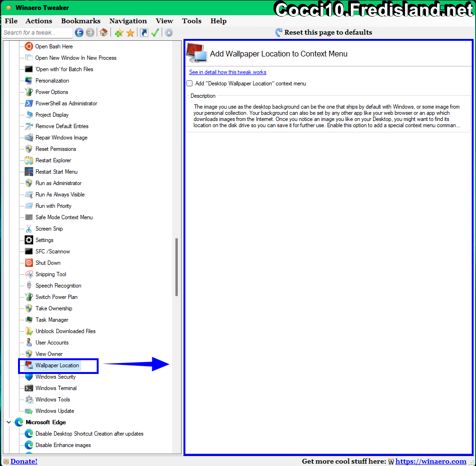Click the Repair Windows Image icon
476x466 pixels.
pyautogui.click(x=29, y=138)
